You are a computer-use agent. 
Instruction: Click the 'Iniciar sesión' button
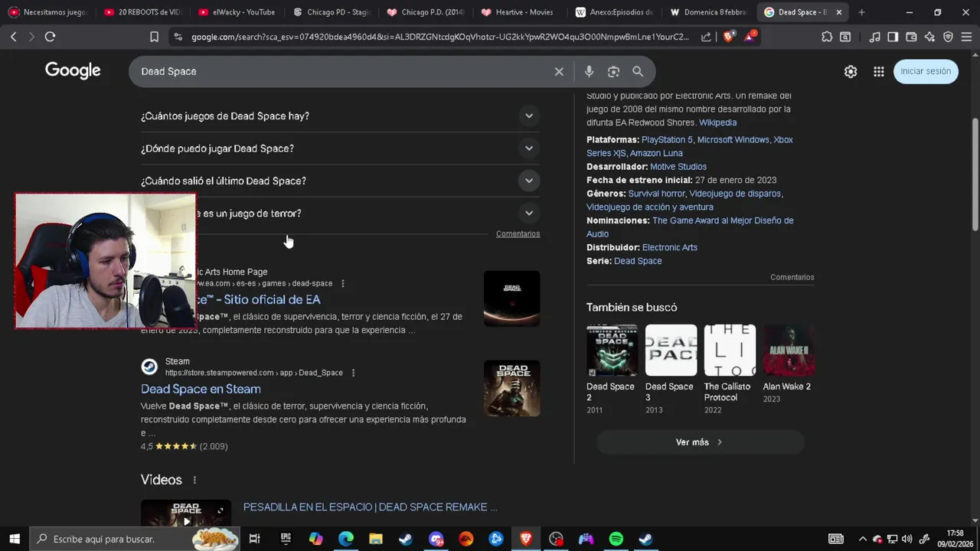click(926, 71)
